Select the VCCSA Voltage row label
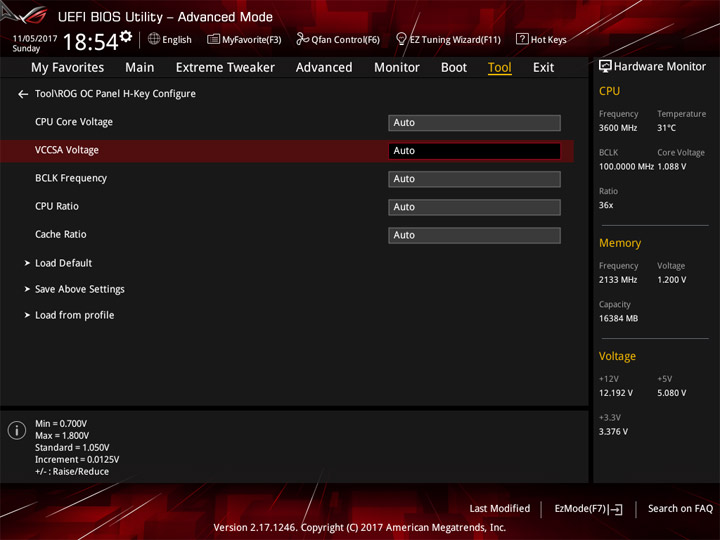 pyautogui.click(x=67, y=150)
